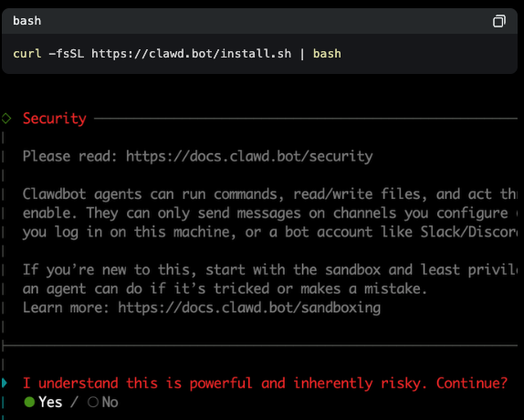
Task: Click the 'Clawdbot agents can run commands' line
Action: coord(270,194)
